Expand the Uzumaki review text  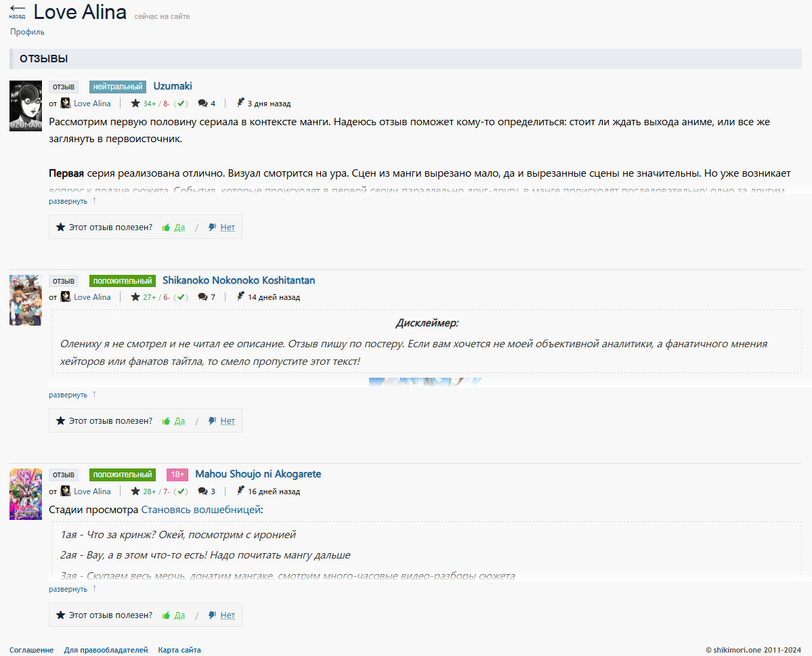[68, 201]
